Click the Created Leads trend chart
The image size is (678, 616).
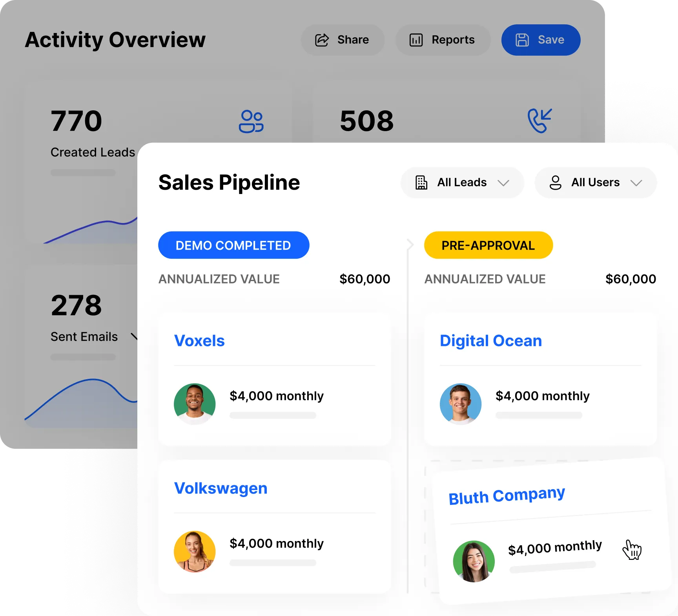tap(90, 230)
